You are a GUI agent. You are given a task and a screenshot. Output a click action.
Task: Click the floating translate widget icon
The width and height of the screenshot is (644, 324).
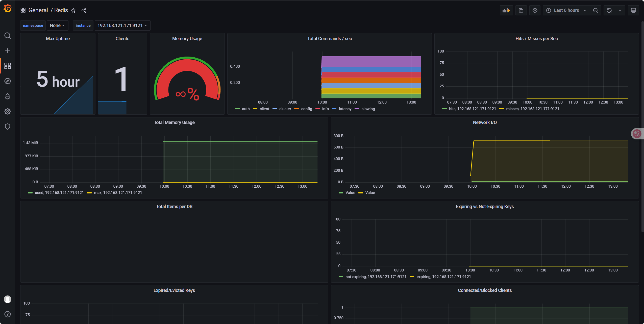click(637, 134)
